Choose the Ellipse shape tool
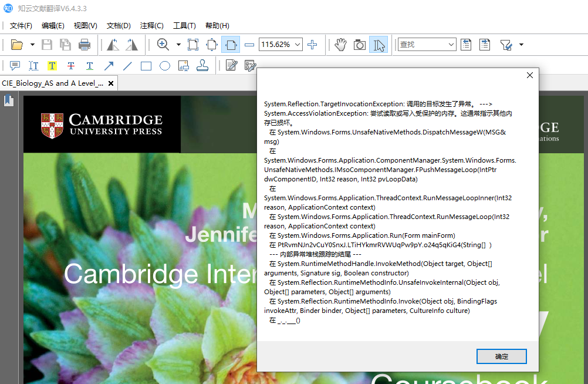The width and height of the screenshot is (588, 384). (x=165, y=66)
